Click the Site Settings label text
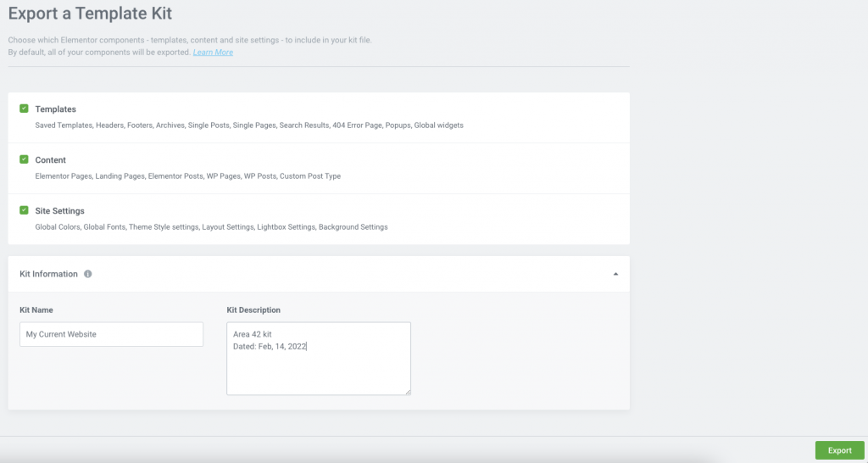Viewport: 868px width, 463px height. [59, 211]
